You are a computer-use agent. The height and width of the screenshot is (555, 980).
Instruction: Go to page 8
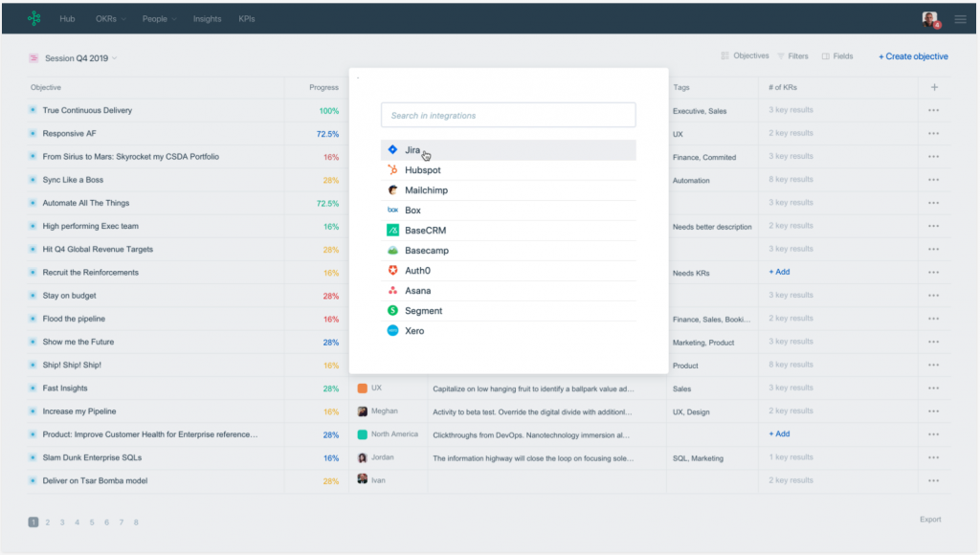[x=136, y=522]
